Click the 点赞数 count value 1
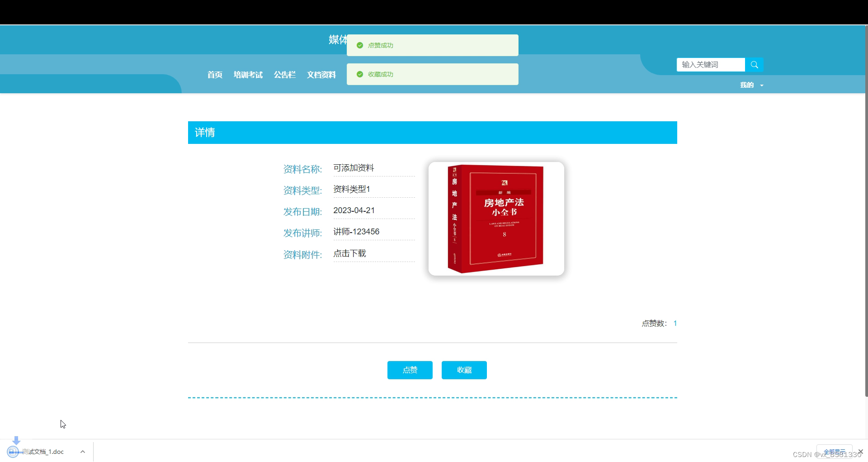Viewport: 868px width, 462px height. click(675, 323)
